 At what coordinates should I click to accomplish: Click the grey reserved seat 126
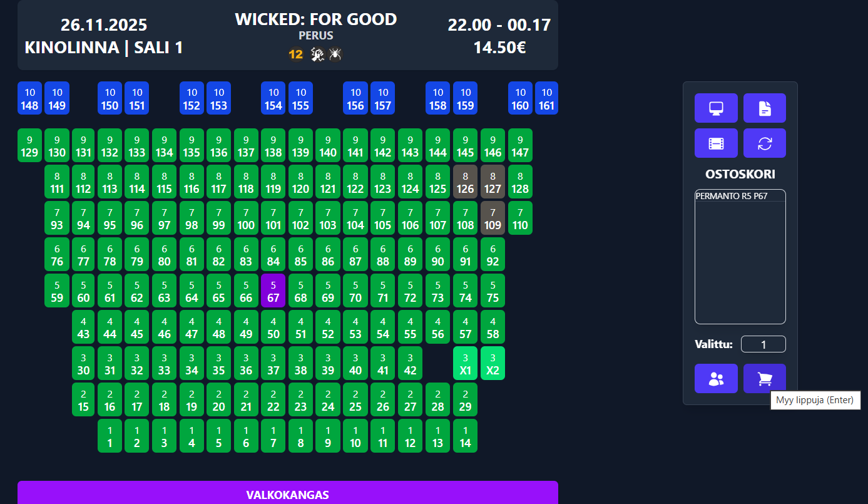coord(465,182)
